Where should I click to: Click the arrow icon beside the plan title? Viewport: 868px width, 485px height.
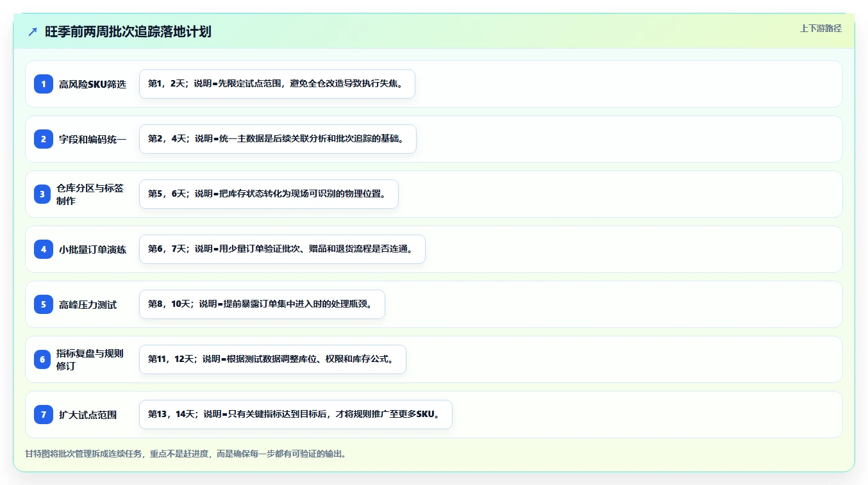pyautogui.click(x=33, y=31)
